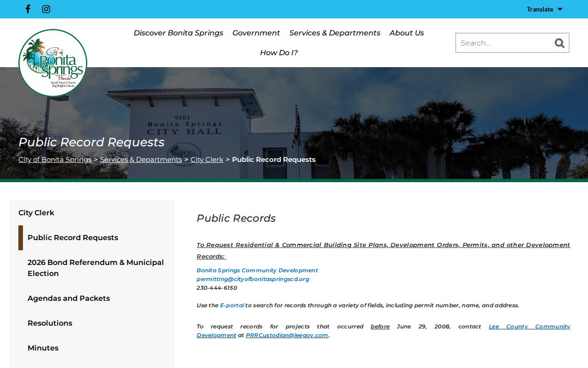
Task: Open the Government menu
Action: point(256,33)
